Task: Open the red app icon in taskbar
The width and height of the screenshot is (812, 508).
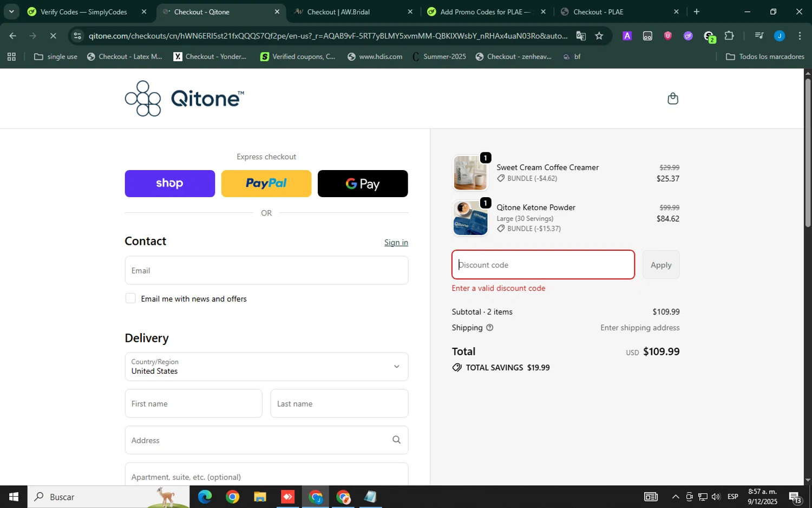Action: pyautogui.click(x=287, y=497)
